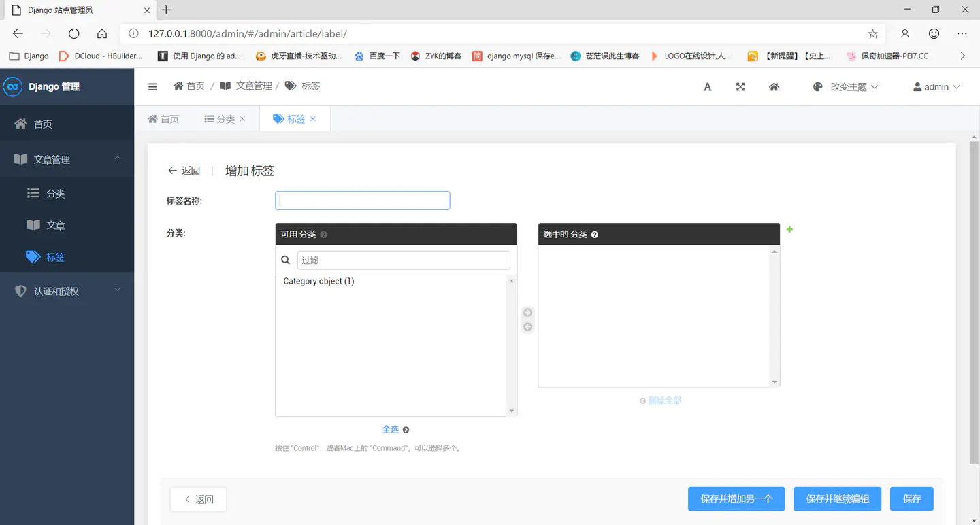Click the bottom 返回 button
This screenshot has width=980, height=525.
198,499
